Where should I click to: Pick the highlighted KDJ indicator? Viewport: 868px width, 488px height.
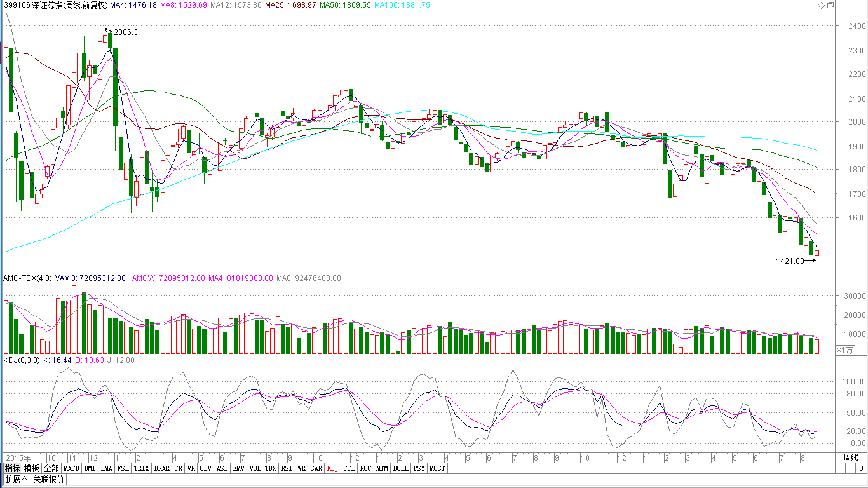click(333, 468)
